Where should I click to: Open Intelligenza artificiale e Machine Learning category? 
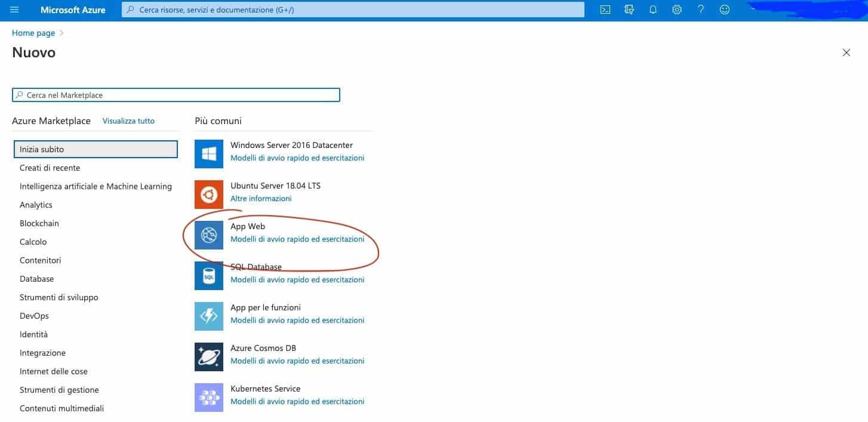[x=96, y=186]
